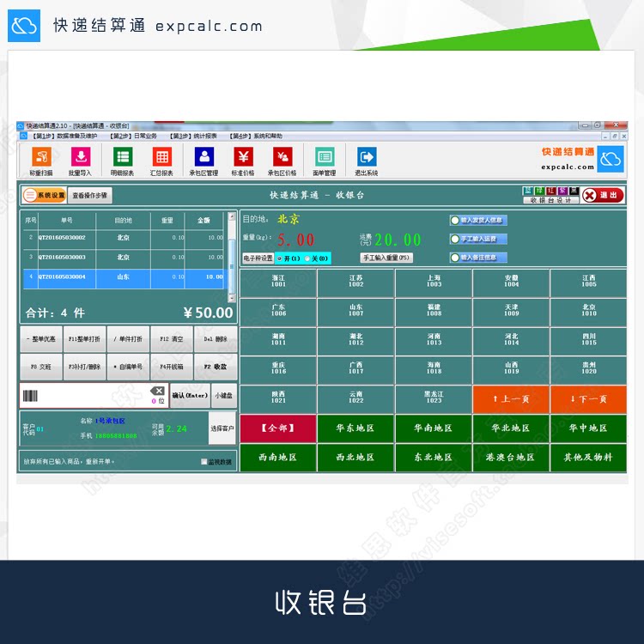
Task: Select the black 黑 theme swatch
Action: pyautogui.click(x=574, y=191)
